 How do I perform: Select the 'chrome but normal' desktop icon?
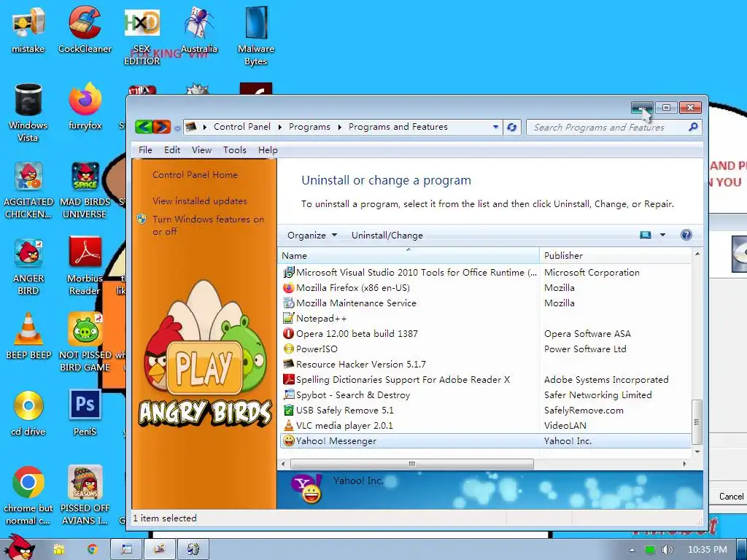coord(28,495)
